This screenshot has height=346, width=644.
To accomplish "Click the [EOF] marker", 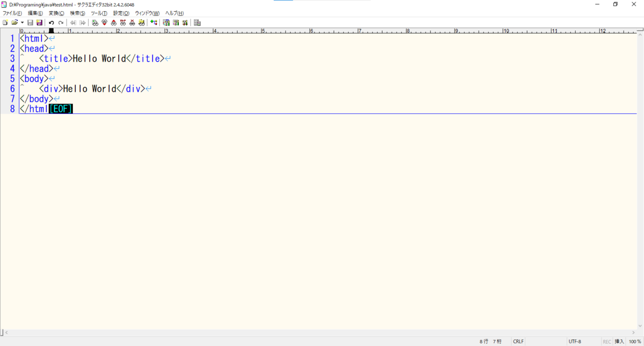I will pos(61,109).
